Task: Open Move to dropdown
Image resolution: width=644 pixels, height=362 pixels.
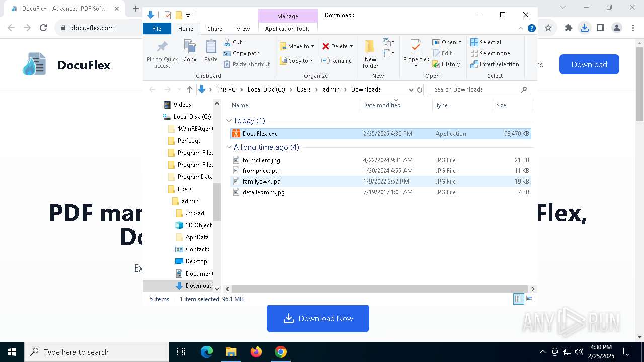Action: tap(297, 46)
